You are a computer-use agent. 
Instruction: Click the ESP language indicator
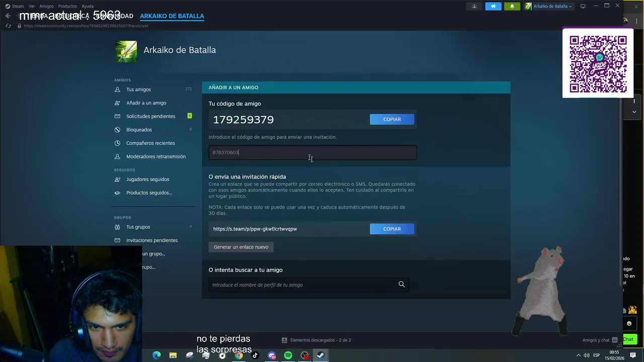[x=596, y=355]
